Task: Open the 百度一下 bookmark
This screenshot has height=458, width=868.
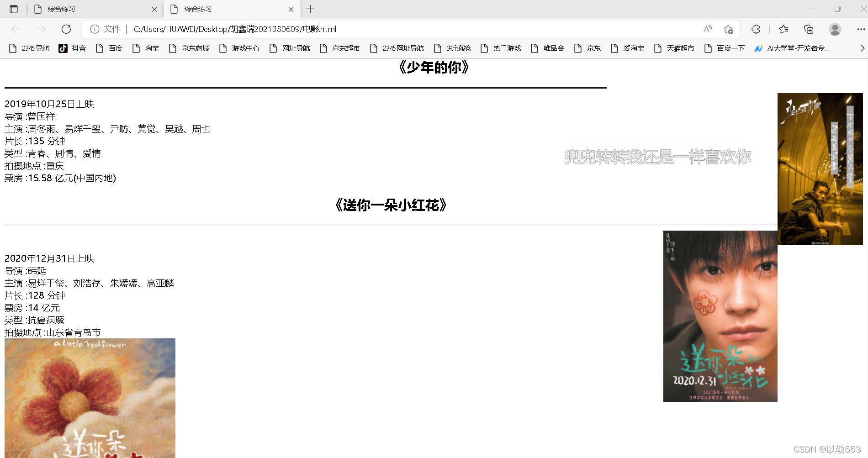Action: (725, 48)
